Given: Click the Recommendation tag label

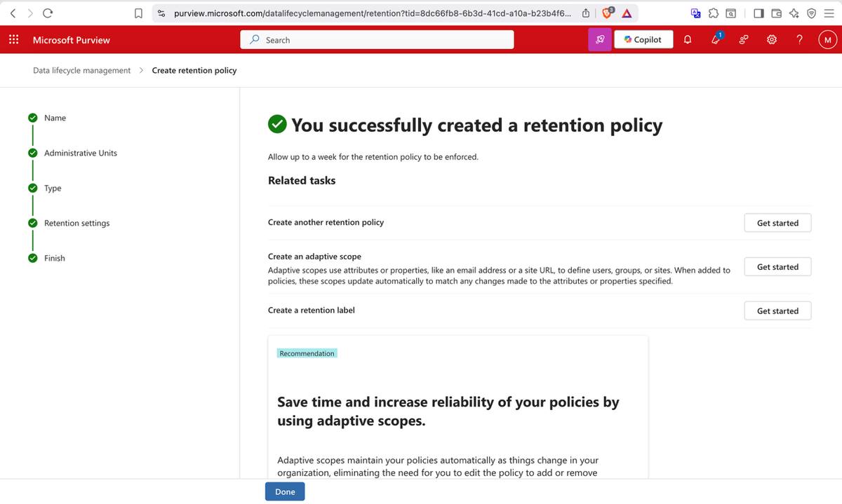Looking at the screenshot, I should [307, 353].
